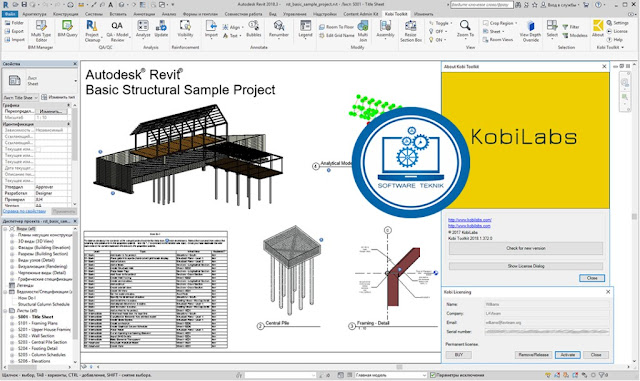Open the blue File tab
The height and width of the screenshot is (381, 640).
[9, 14]
